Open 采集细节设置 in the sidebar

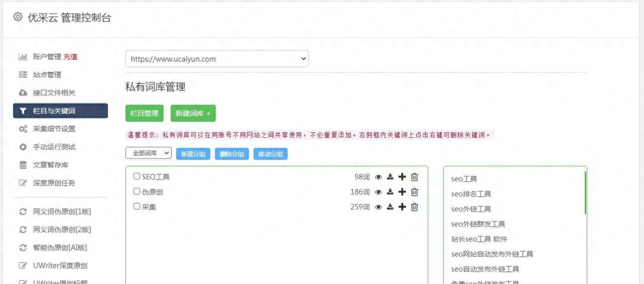pos(54,129)
